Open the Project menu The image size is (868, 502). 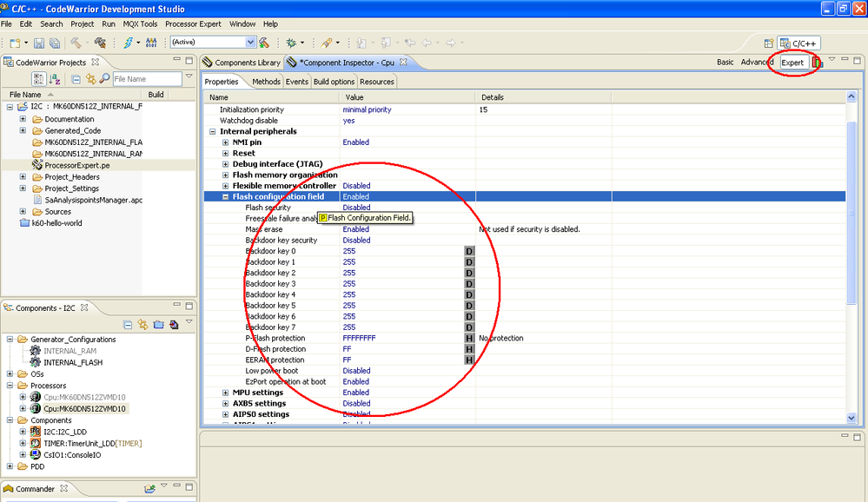pyautogui.click(x=82, y=23)
